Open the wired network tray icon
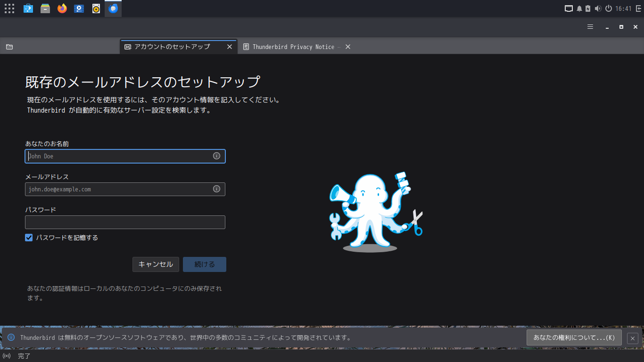Screen dimensions: 644x362 point(569,8)
